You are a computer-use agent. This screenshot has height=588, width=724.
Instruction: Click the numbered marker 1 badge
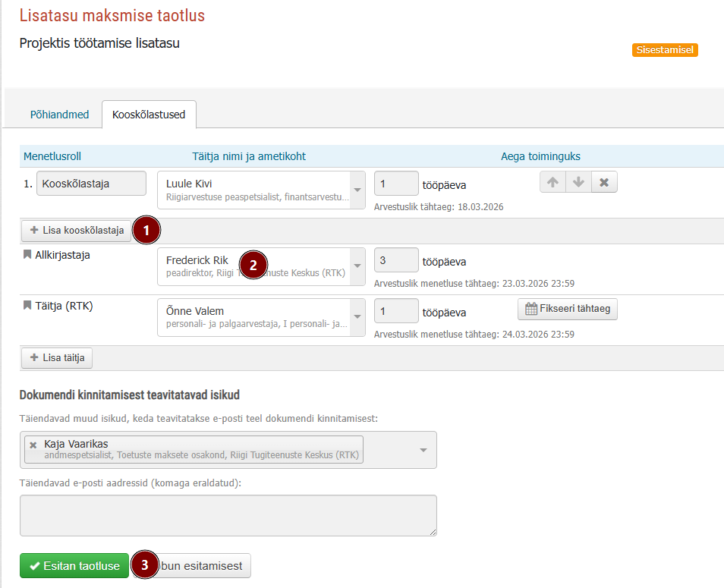pos(146,230)
